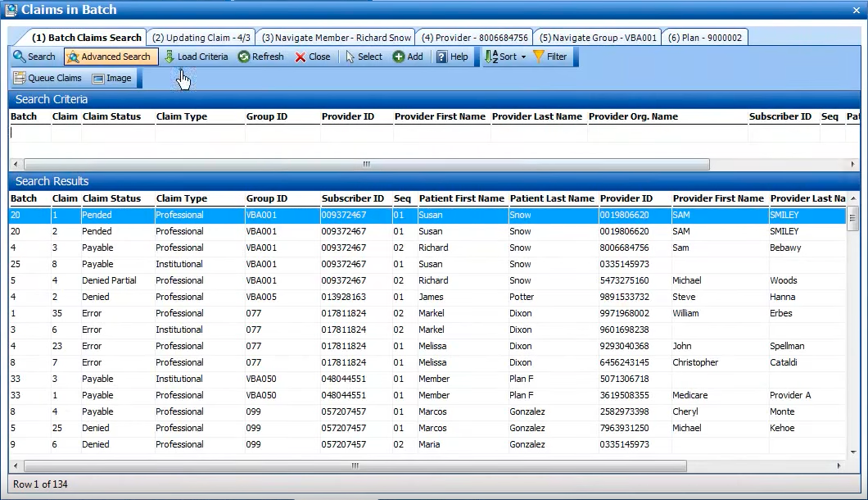Viewport: 868px width, 500px height.
Task: Click the Subscriber ID results column header
Action: coord(353,198)
